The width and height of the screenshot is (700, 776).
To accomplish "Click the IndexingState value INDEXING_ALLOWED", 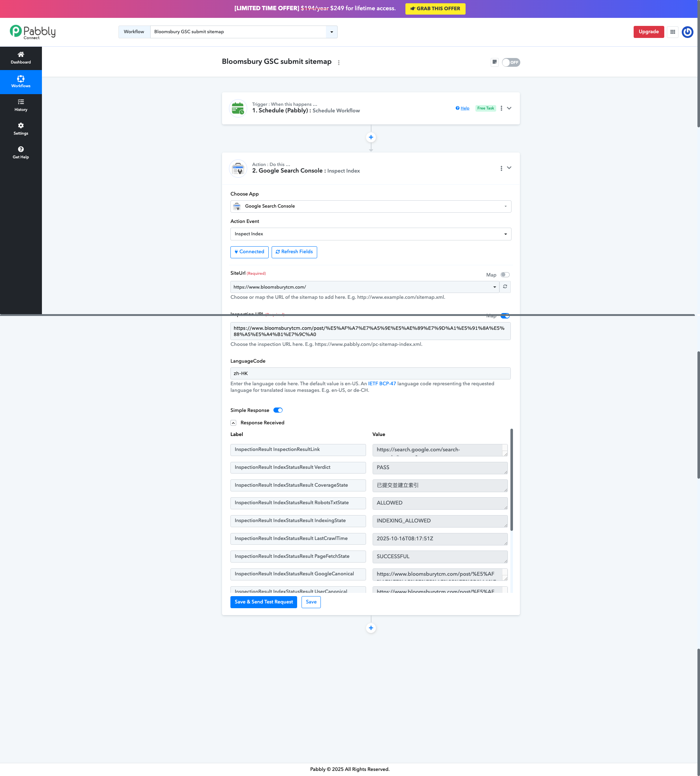I will click(440, 521).
